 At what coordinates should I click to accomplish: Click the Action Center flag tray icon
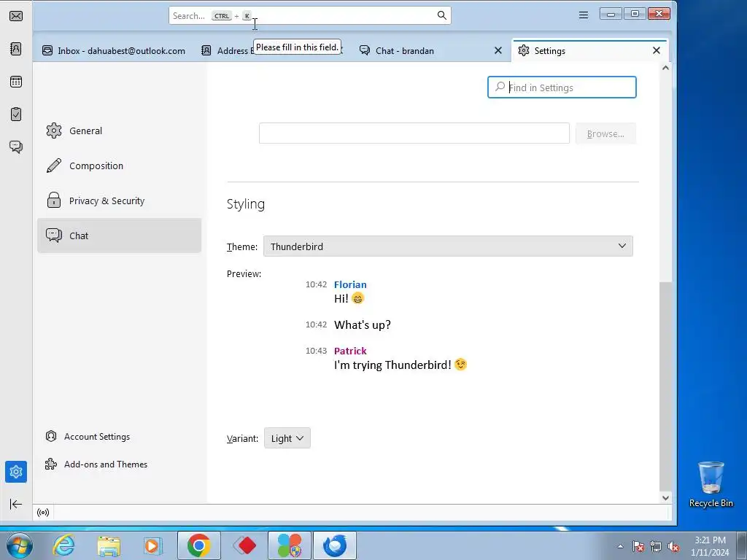[638, 546]
